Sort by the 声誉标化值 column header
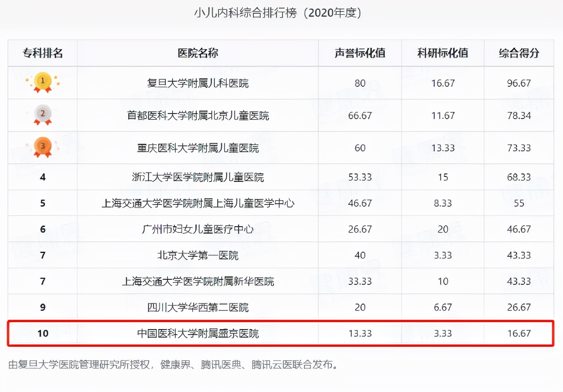The width and height of the screenshot is (563, 392). tap(360, 53)
